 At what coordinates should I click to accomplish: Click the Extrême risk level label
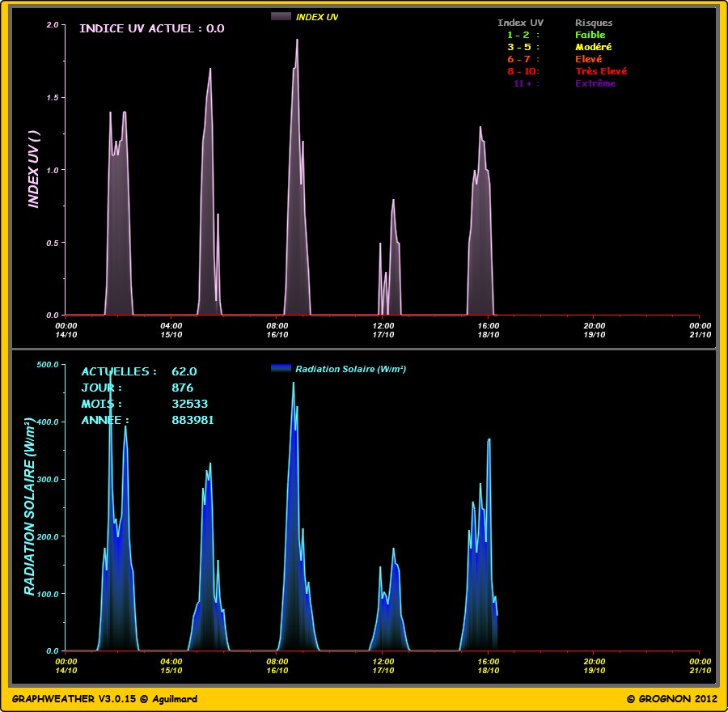(x=595, y=83)
